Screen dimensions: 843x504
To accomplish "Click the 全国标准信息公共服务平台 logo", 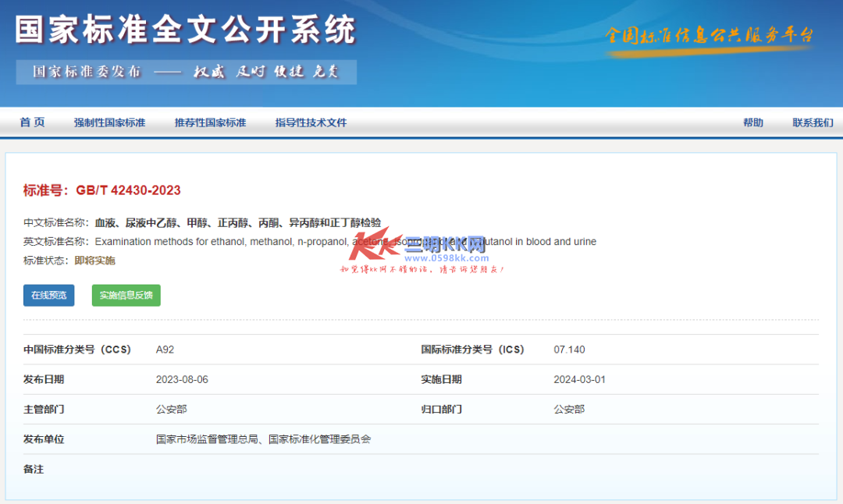I will 709,37.
